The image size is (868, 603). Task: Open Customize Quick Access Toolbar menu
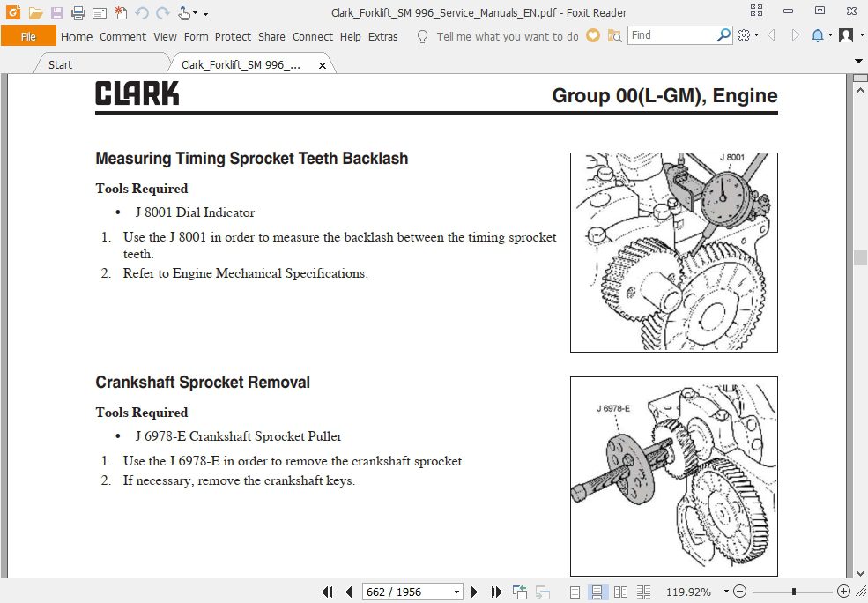point(206,13)
